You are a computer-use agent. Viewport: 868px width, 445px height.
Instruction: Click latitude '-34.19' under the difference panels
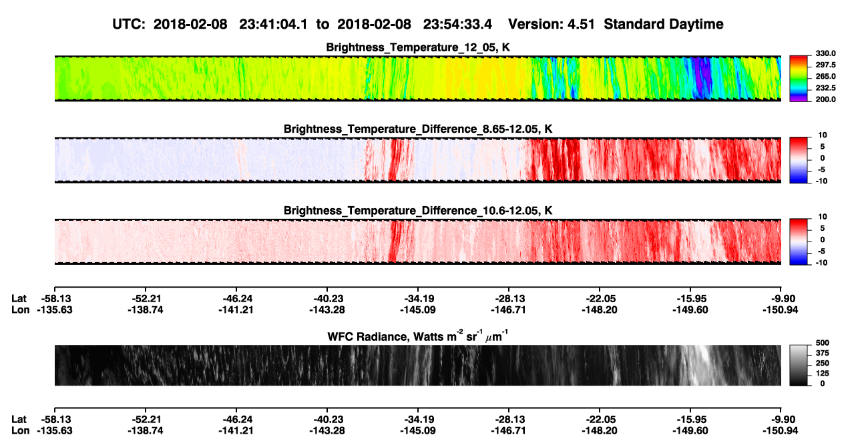[x=419, y=298]
